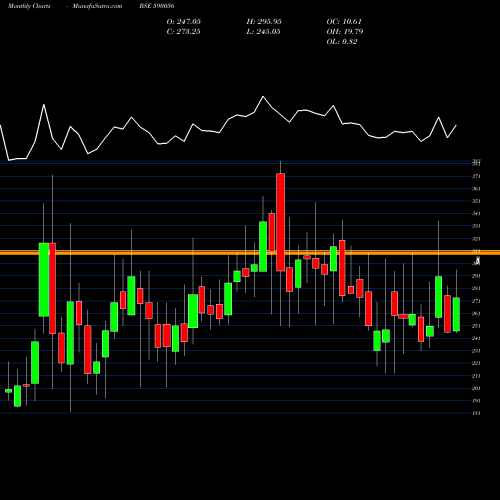Click the 241 price axis label
500x500 pixels.
[x=476, y=338]
